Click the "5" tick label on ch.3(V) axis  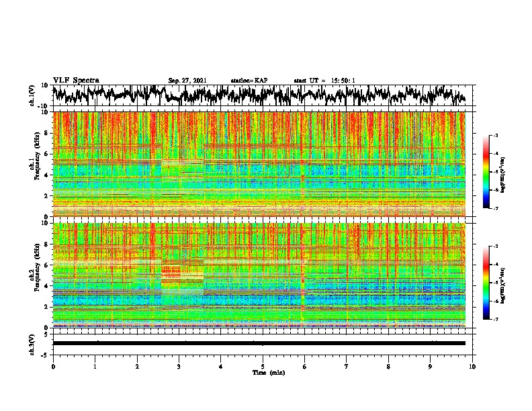[46, 334]
